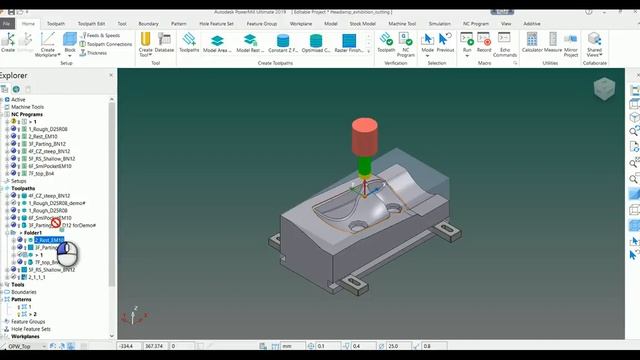640x360 pixels.
Task: Open Feeds & Speeds
Action: pos(100,36)
